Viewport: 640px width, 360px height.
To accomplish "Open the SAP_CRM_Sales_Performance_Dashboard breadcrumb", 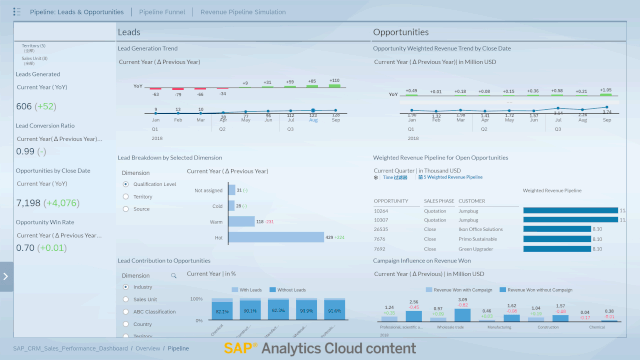I will point(70,349).
